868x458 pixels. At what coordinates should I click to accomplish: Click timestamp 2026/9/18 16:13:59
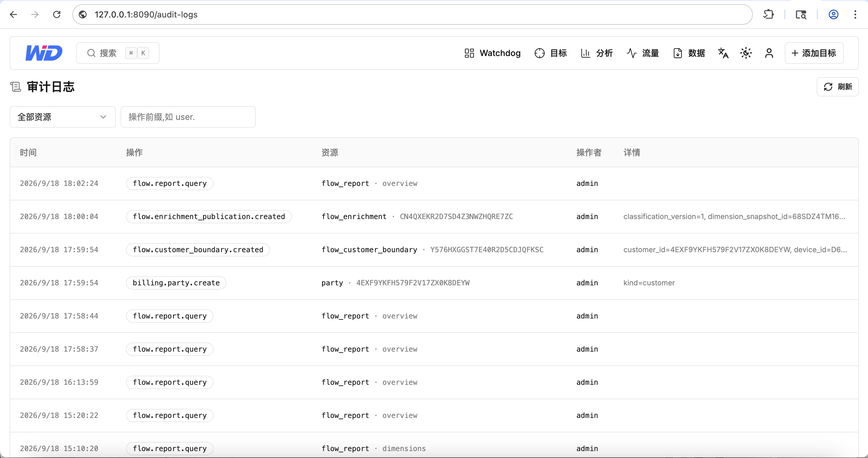tap(59, 382)
